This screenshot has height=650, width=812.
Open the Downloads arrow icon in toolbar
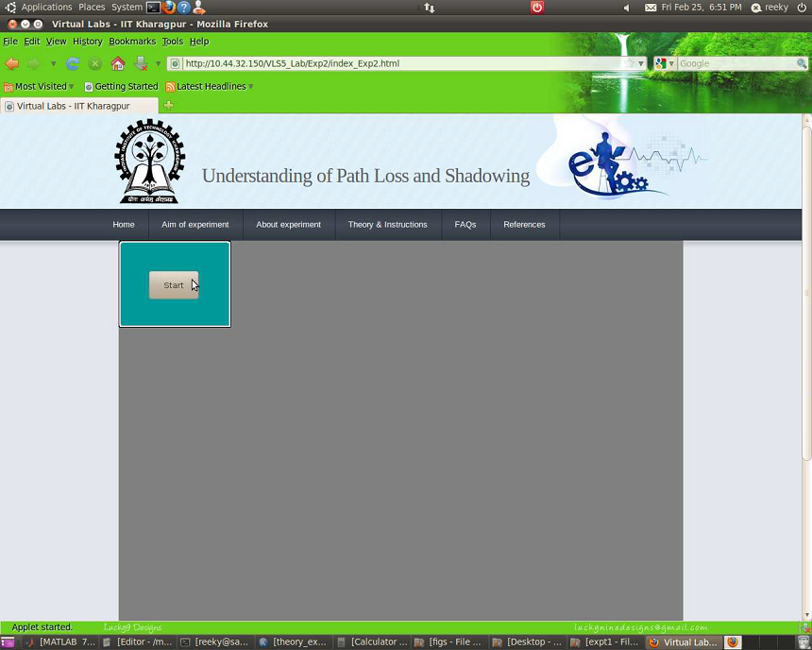141,63
